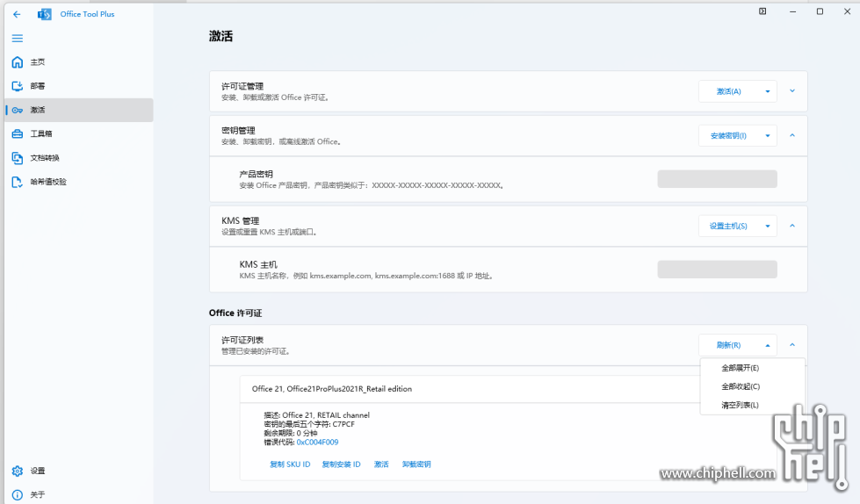The image size is (860, 504).
Task: Click the text 密钥的最后五个字符: C7PCF
Action: [x=309, y=424]
